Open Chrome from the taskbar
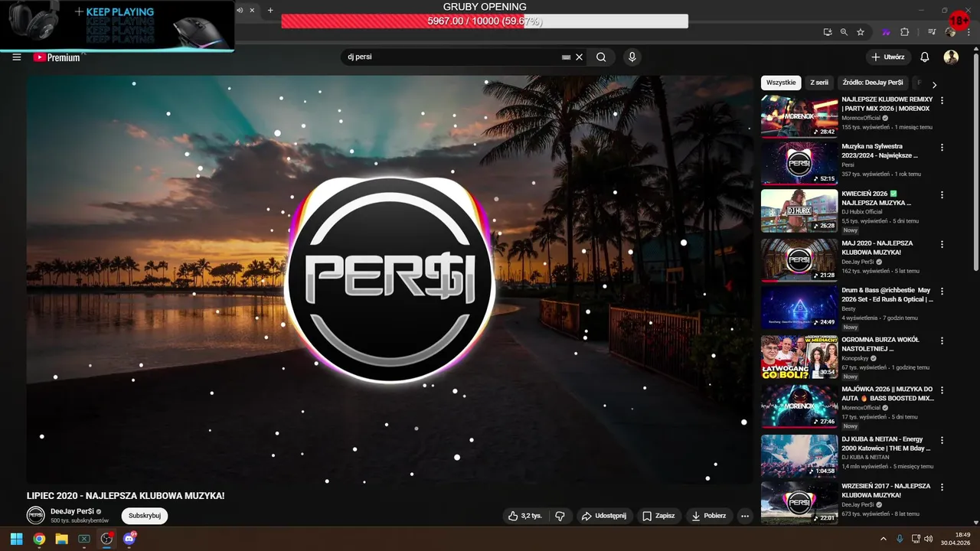The image size is (980, 551). [x=39, y=539]
